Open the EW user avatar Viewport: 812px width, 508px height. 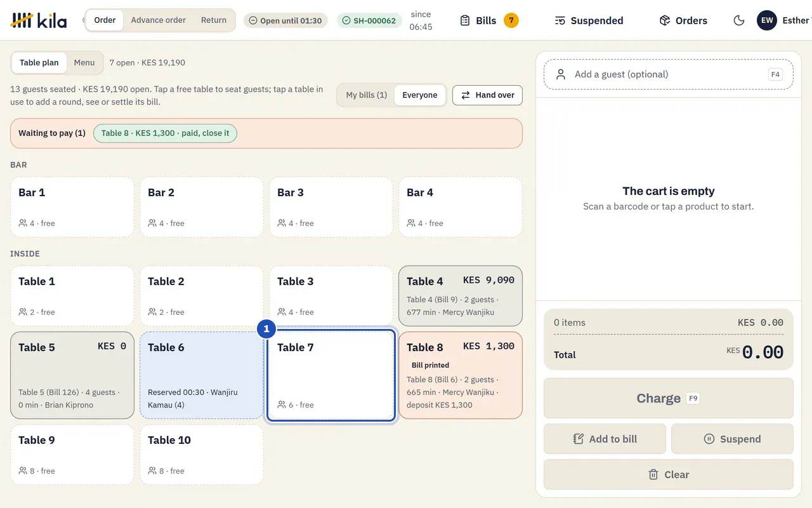pos(767,20)
